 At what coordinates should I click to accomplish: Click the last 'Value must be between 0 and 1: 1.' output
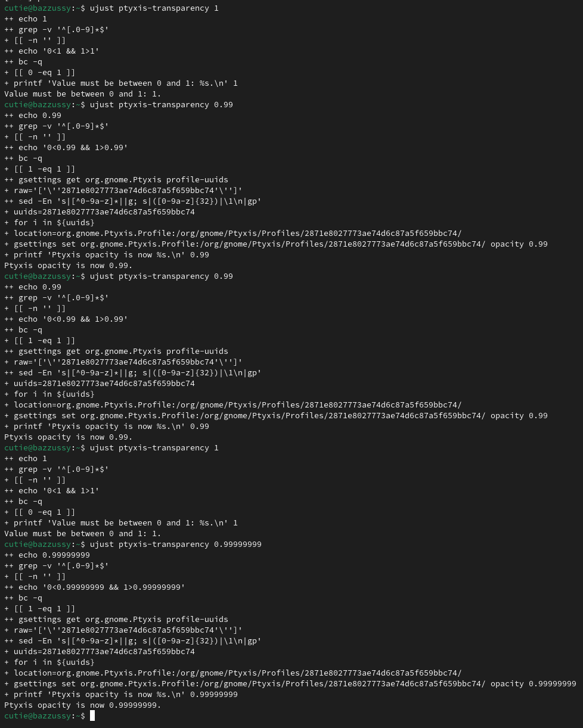point(82,533)
